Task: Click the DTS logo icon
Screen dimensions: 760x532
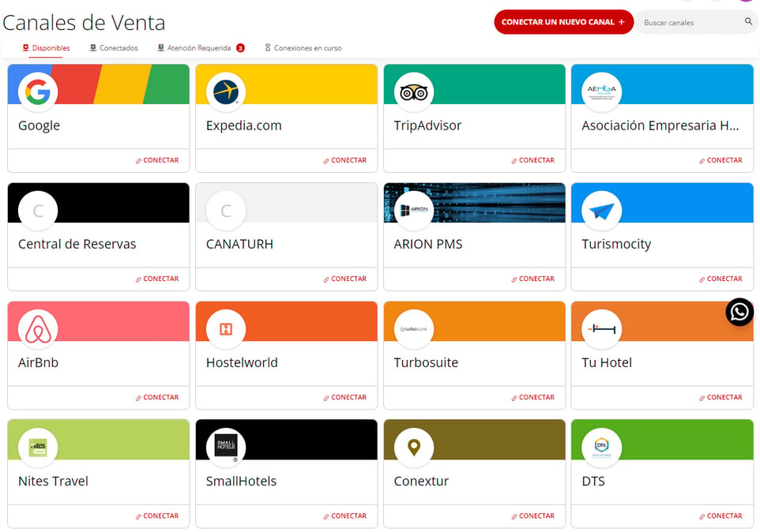Action: click(601, 447)
